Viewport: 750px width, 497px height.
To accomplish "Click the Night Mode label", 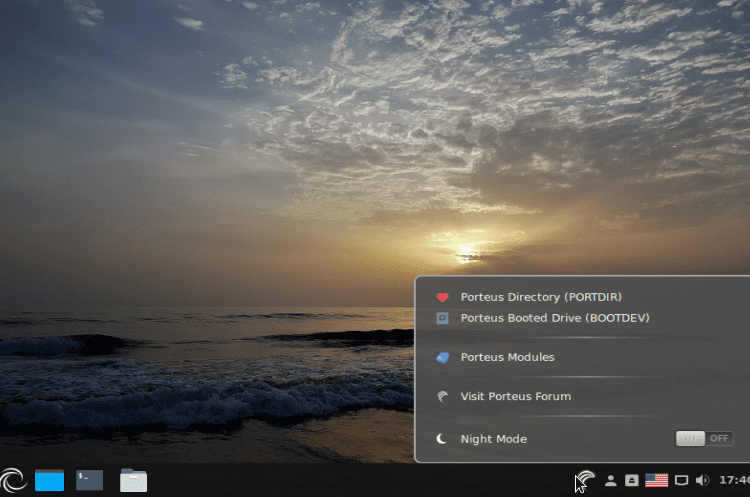I will [x=494, y=439].
